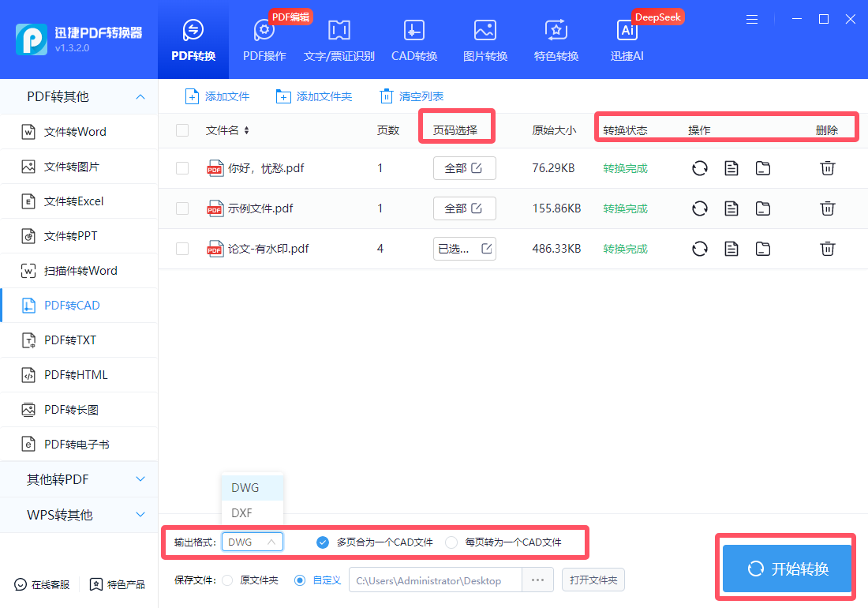
Task: Open 在线客服 online support
Action: [x=42, y=585]
